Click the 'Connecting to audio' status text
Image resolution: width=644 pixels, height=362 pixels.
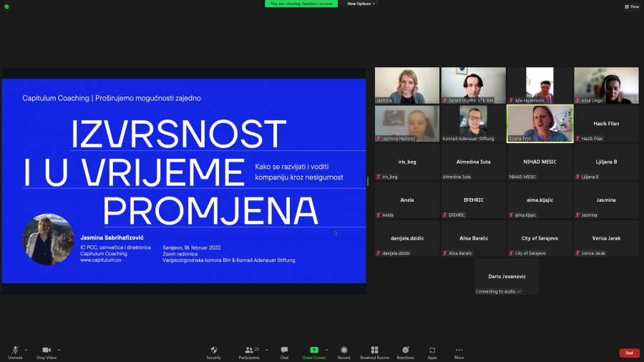[x=498, y=291]
